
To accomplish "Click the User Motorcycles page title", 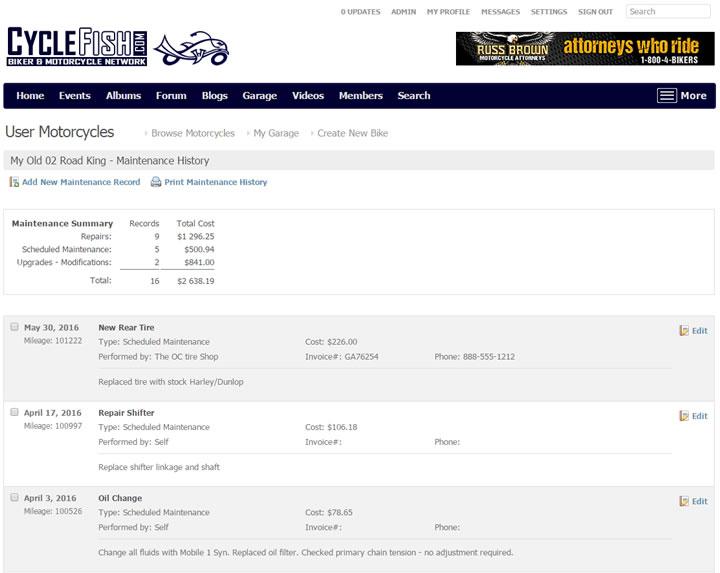I will pyautogui.click(x=60, y=132).
